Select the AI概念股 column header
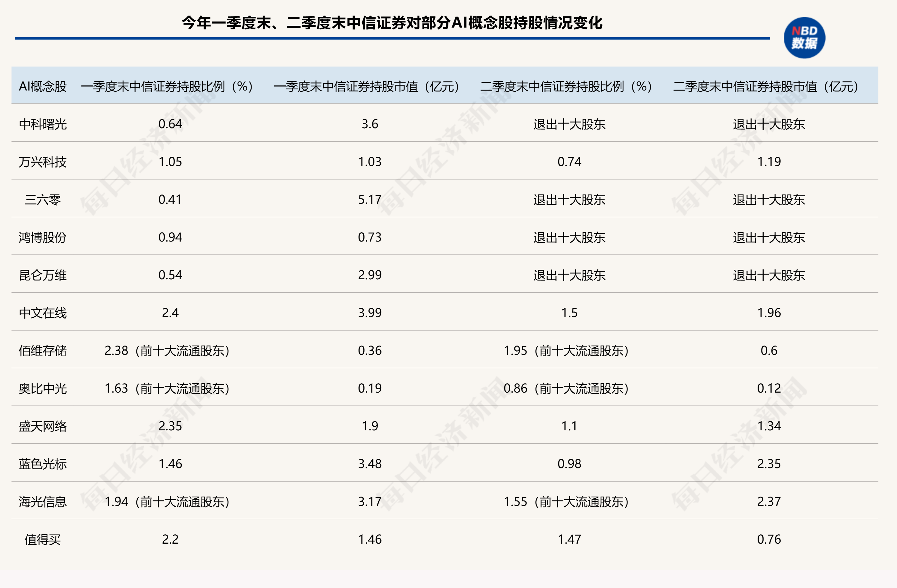Viewport: 897px width, 588px height. [43, 86]
